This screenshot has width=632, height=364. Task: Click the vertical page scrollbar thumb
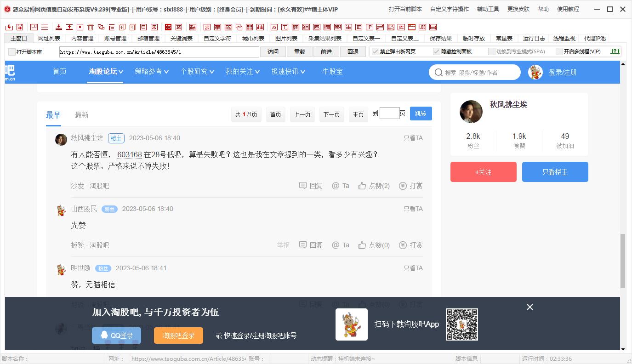click(x=623, y=261)
